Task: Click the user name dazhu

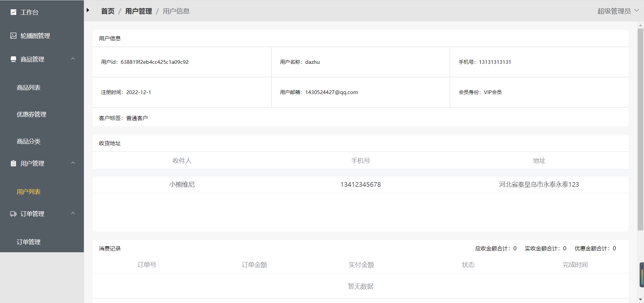Action: click(x=312, y=62)
